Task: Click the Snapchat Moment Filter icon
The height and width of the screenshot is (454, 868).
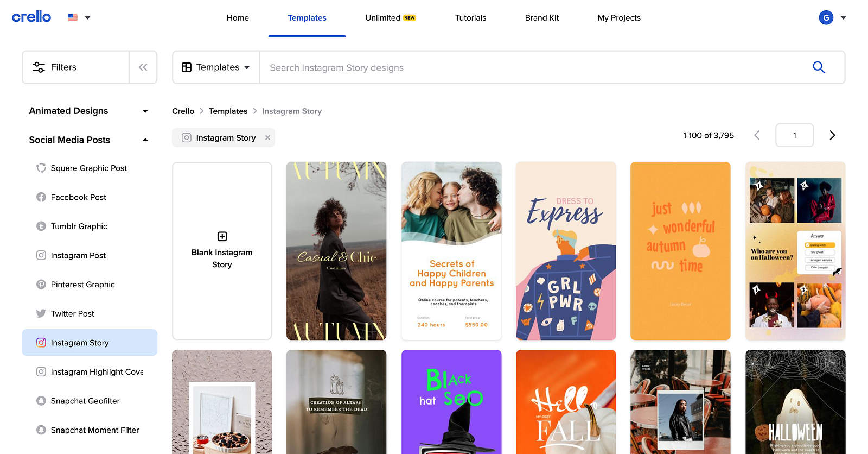Action: point(41,430)
